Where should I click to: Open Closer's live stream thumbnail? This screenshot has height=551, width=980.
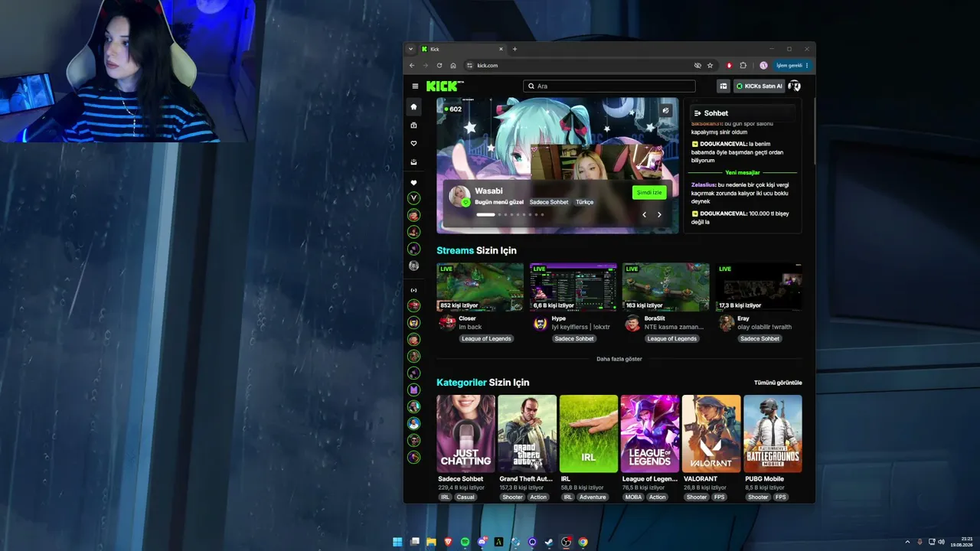pos(480,287)
